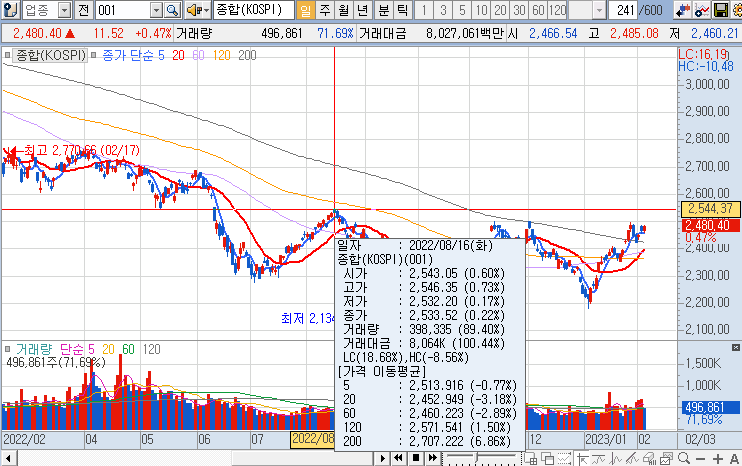The image size is (742, 466).
Task: Click the A text tool icon
Action: (734, 458)
